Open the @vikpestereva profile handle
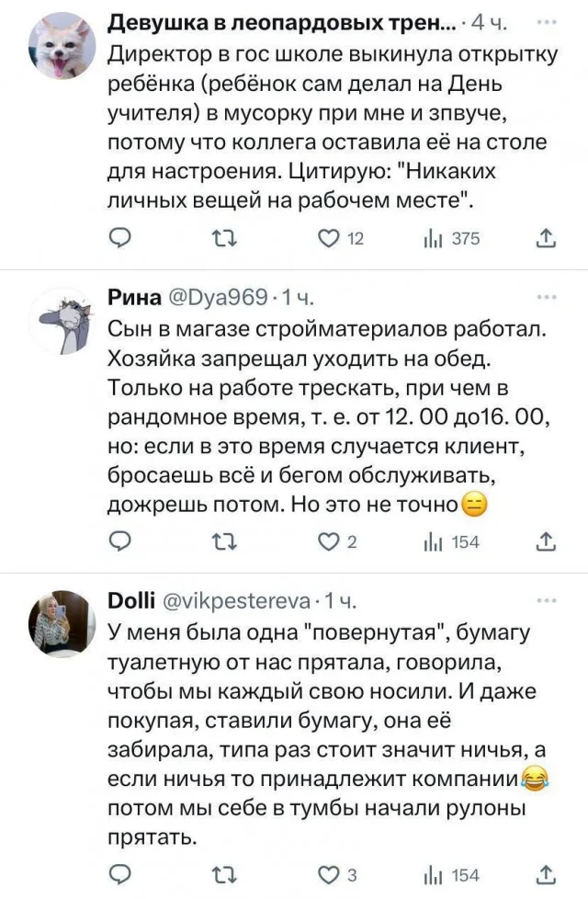 point(237,601)
